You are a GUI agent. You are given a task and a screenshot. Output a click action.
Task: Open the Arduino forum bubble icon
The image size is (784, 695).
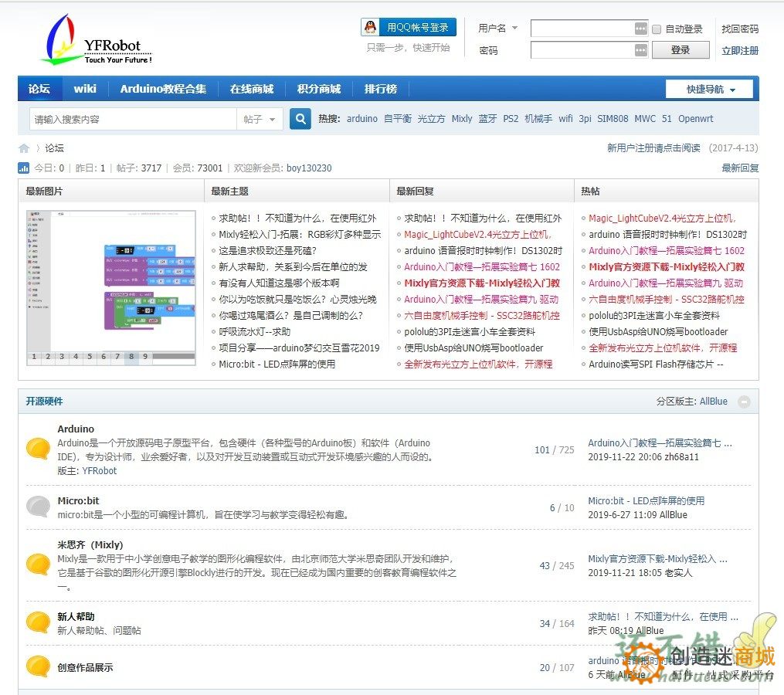tap(38, 449)
